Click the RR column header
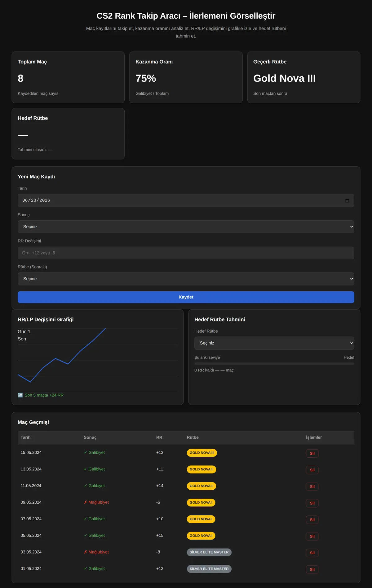Image resolution: width=372 pixels, height=588 pixels. pos(159,437)
